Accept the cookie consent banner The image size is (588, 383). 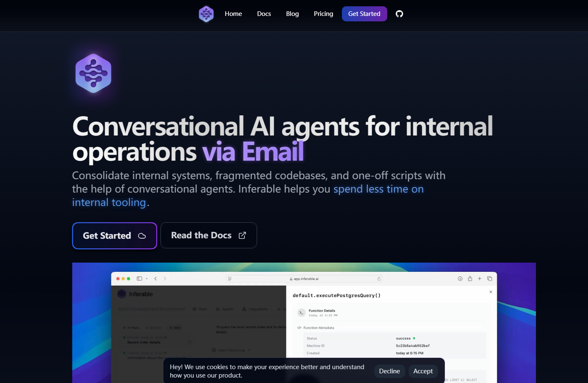click(x=423, y=371)
